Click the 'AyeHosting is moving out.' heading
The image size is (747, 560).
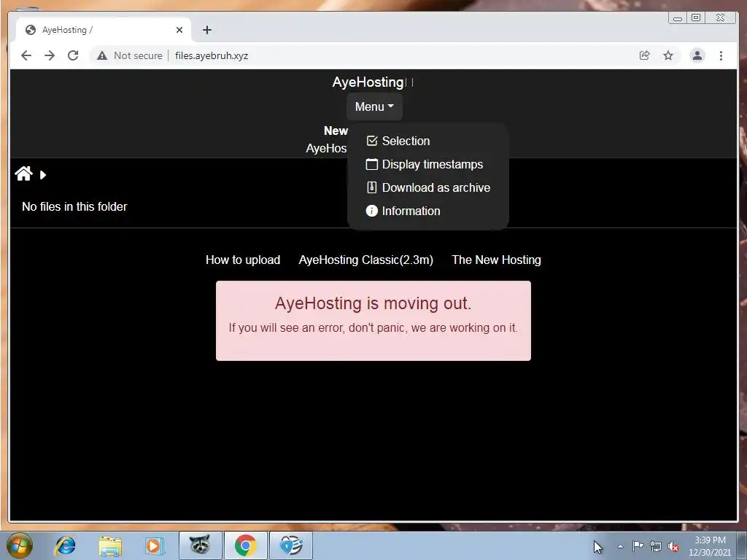(x=373, y=303)
